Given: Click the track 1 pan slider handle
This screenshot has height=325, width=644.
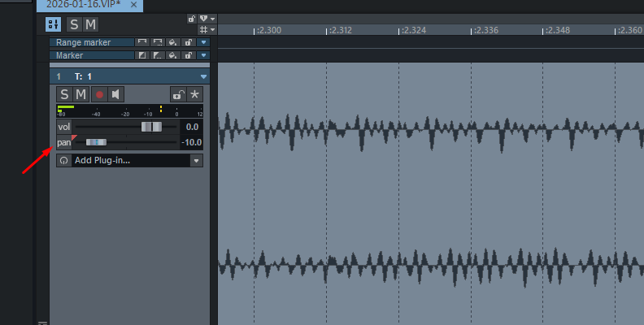Looking at the screenshot, I should pos(96,142).
